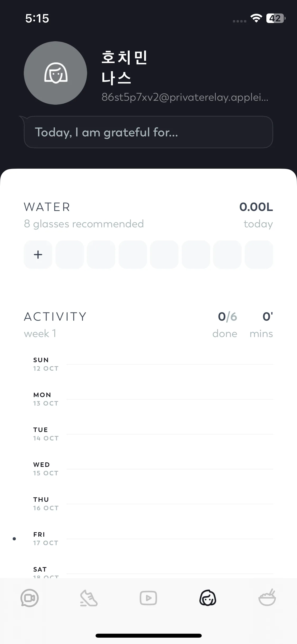Viewport: 297px width, 644px height.
Task: Open the running shoe workout tab
Action: click(89, 598)
